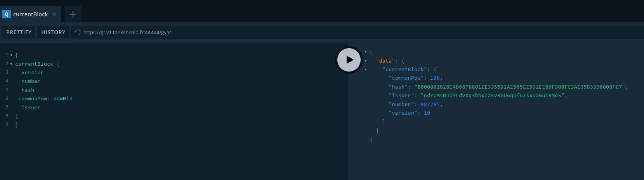Click the PRETTIFY button
The image size is (644, 180).
(x=19, y=32)
